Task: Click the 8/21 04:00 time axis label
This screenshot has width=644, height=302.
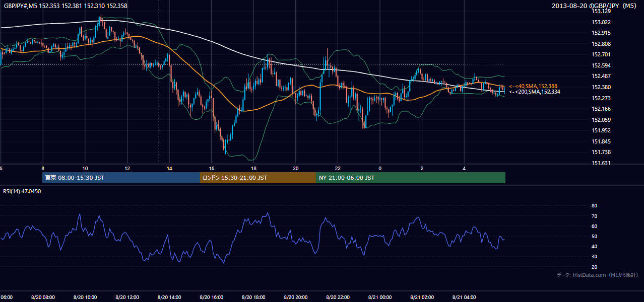Action: click(464, 297)
